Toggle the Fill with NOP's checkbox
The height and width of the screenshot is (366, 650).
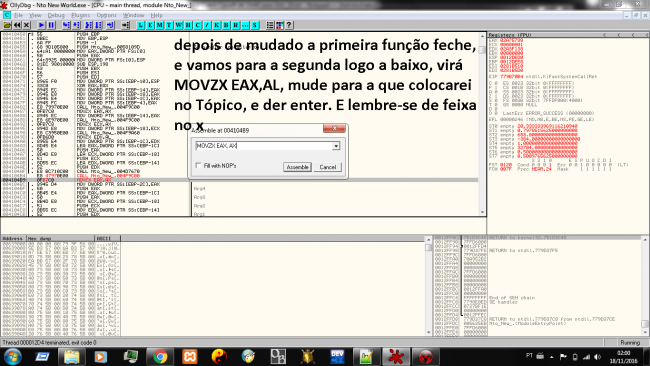click(x=198, y=165)
